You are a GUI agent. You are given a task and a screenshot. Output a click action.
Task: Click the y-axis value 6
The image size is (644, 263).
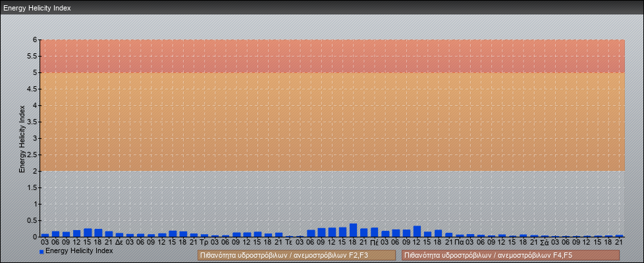click(36, 40)
